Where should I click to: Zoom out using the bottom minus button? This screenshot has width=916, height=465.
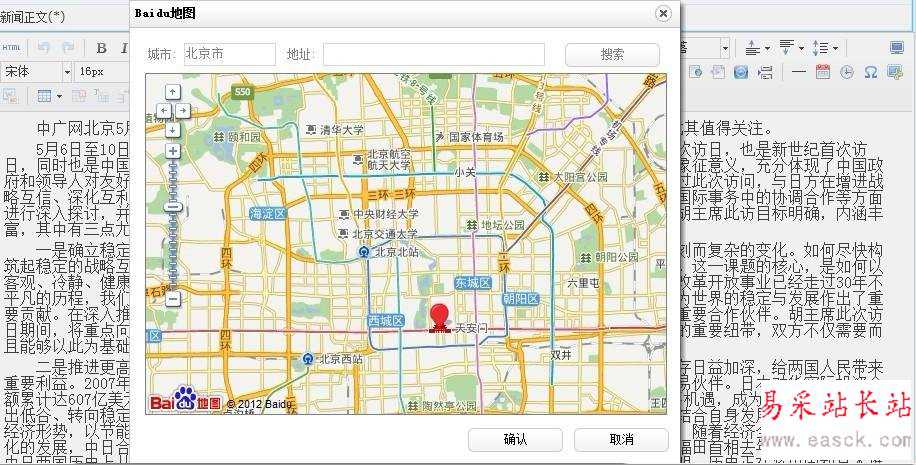(x=173, y=300)
